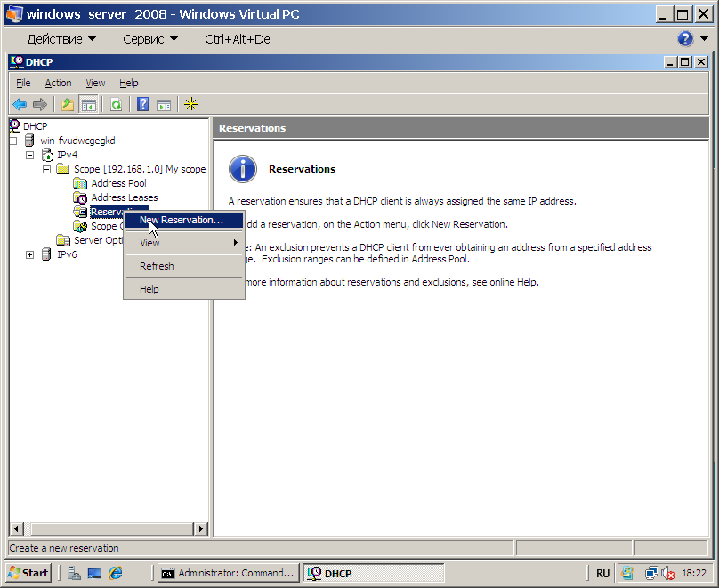Click the tree pane horizontal scrollbar thumb
The height and width of the screenshot is (588, 719).
[x=112, y=529]
